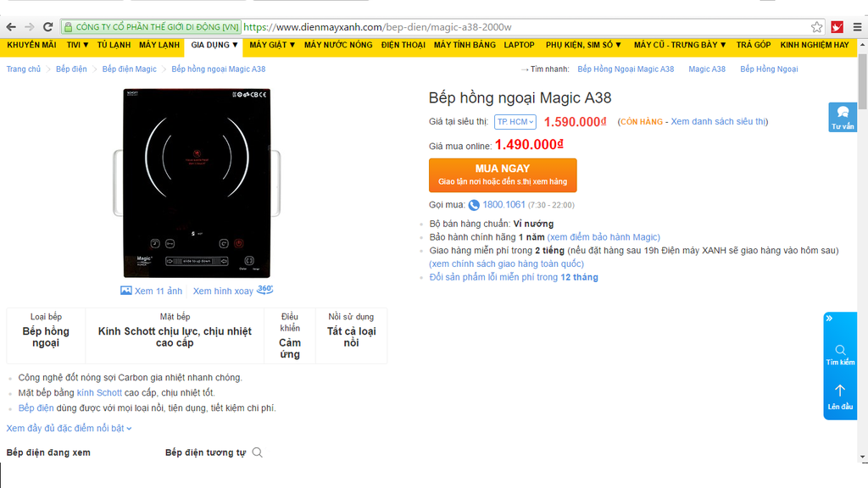The width and height of the screenshot is (868, 488).
Task: Open xem chính sách giao hàng toàn quốc
Action: tap(507, 263)
